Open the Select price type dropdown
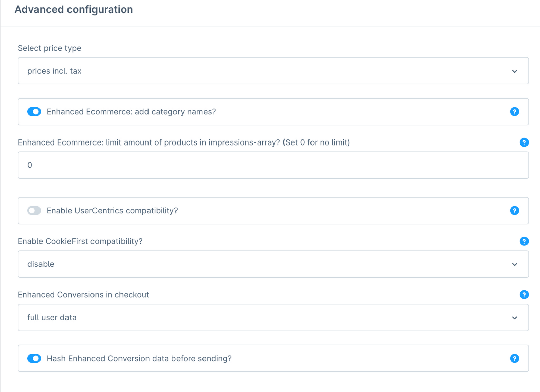The image size is (540, 392). tap(273, 71)
